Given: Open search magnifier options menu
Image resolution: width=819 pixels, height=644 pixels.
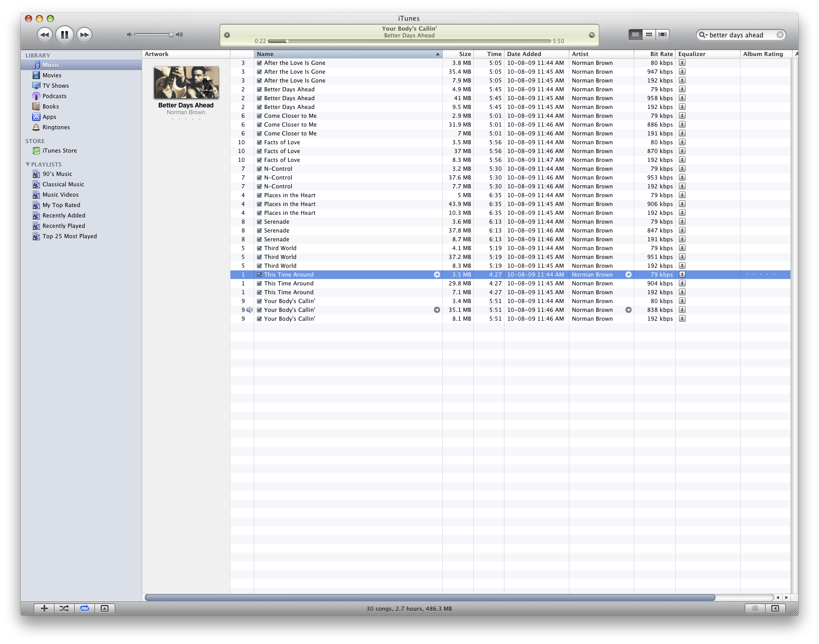Looking at the screenshot, I should click(x=703, y=35).
